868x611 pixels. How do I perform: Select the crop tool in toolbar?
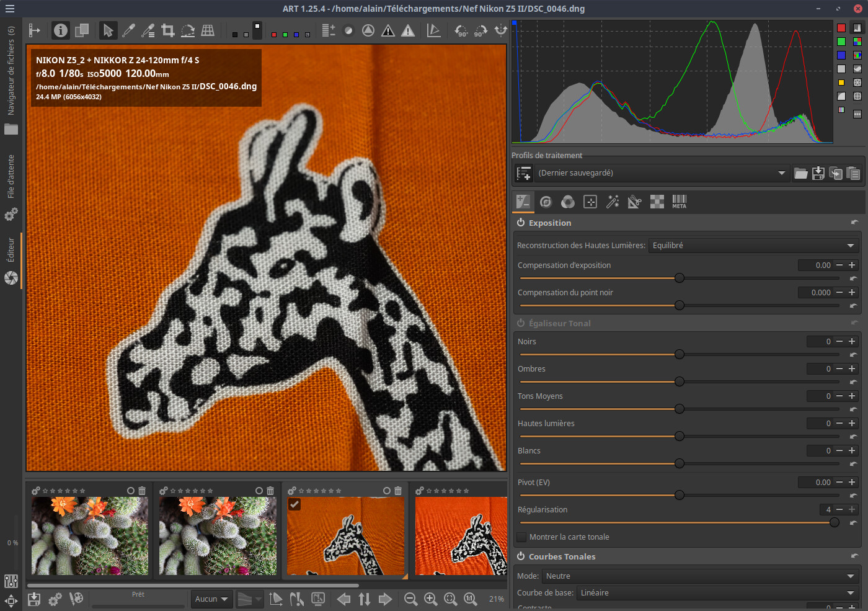point(167,30)
